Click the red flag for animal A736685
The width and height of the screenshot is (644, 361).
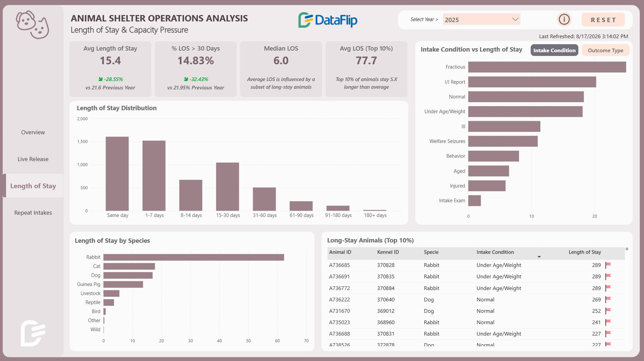pyautogui.click(x=608, y=265)
